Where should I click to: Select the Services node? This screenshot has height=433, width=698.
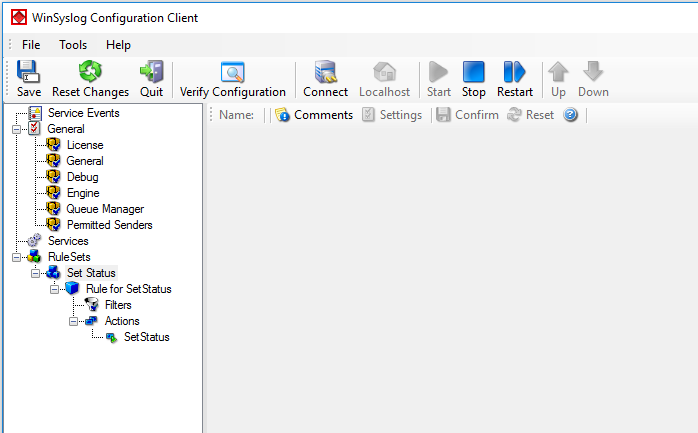coord(68,241)
